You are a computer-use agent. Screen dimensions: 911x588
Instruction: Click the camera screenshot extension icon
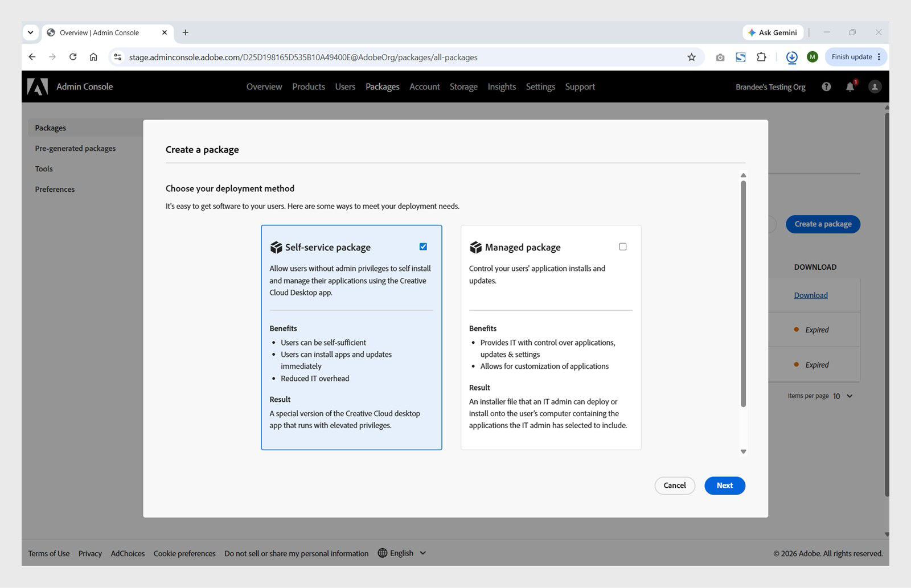pyautogui.click(x=720, y=57)
